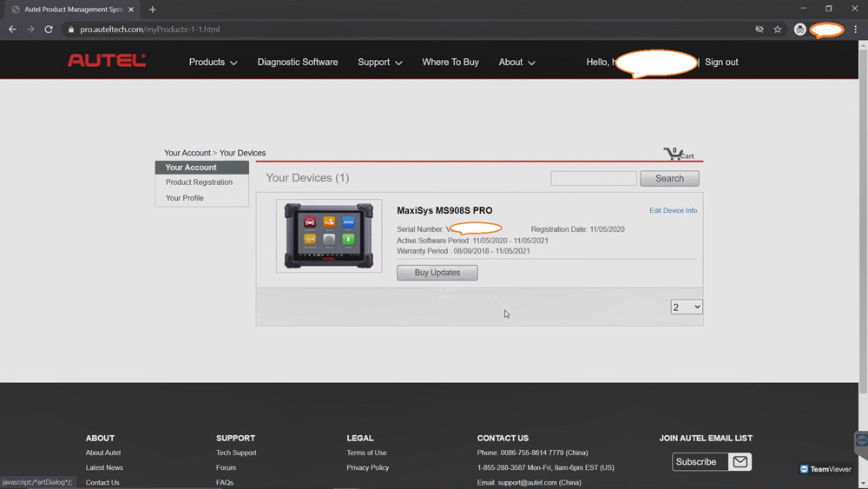This screenshot has width=868, height=489.
Task: Click Active Software Period text
Action: [472, 241]
